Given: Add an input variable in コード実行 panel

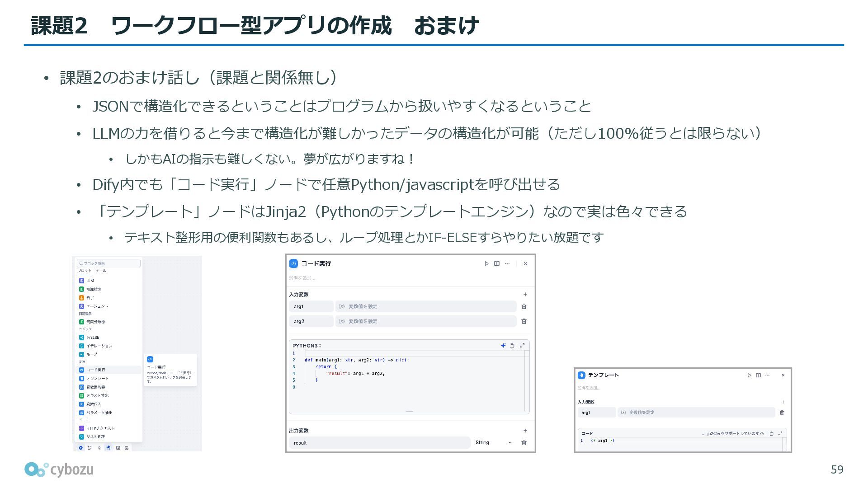Looking at the screenshot, I should tap(525, 295).
